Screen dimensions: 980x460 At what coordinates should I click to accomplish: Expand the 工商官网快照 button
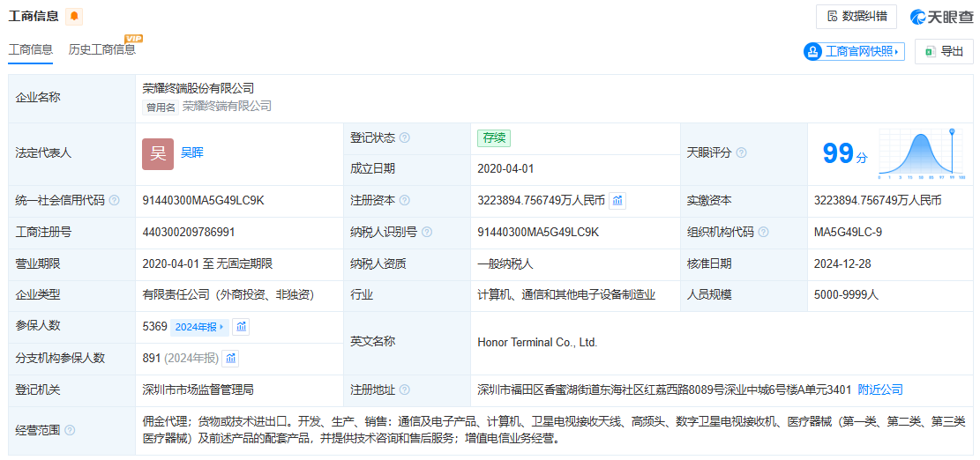(854, 52)
